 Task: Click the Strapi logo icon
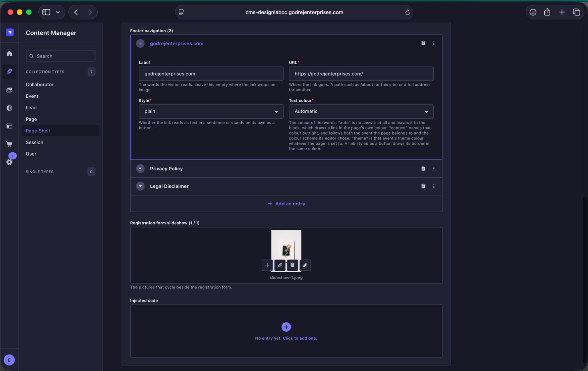10,32
